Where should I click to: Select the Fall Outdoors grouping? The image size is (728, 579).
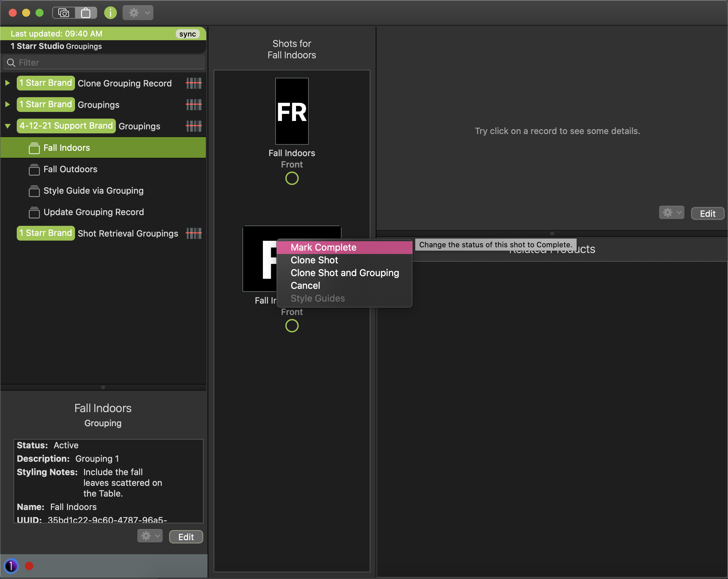[70, 169]
